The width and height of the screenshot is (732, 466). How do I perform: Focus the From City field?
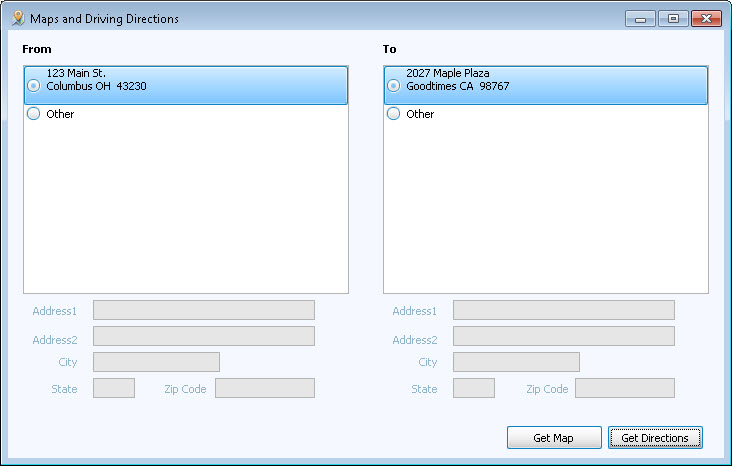click(x=156, y=362)
